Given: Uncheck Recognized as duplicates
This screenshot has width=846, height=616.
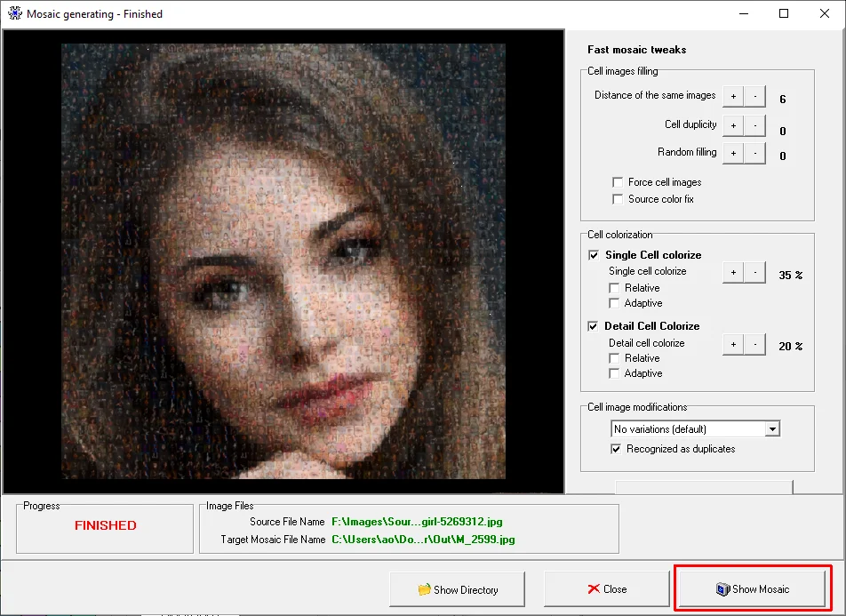Looking at the screenshot, I should pos(616,449).
